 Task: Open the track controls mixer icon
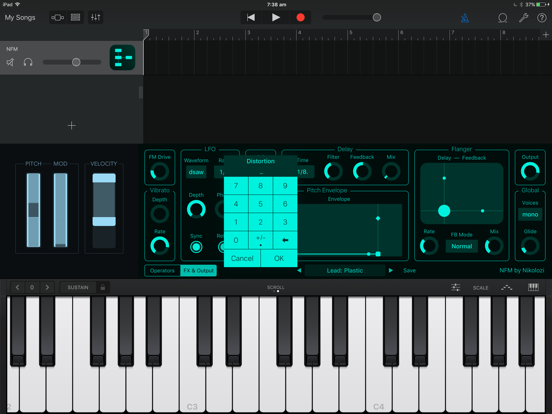click(95, 17)
